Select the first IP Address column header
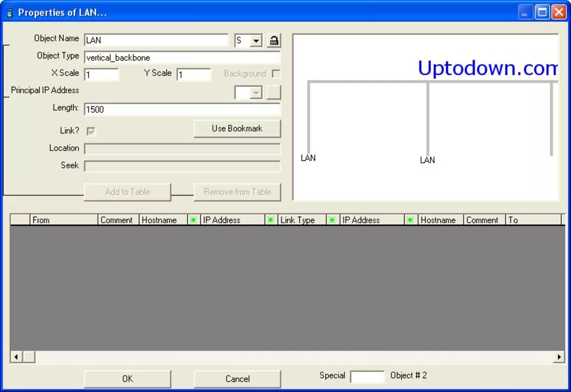Image resolution: width=571 pixels, height=392 pixels. coord(233,220)
